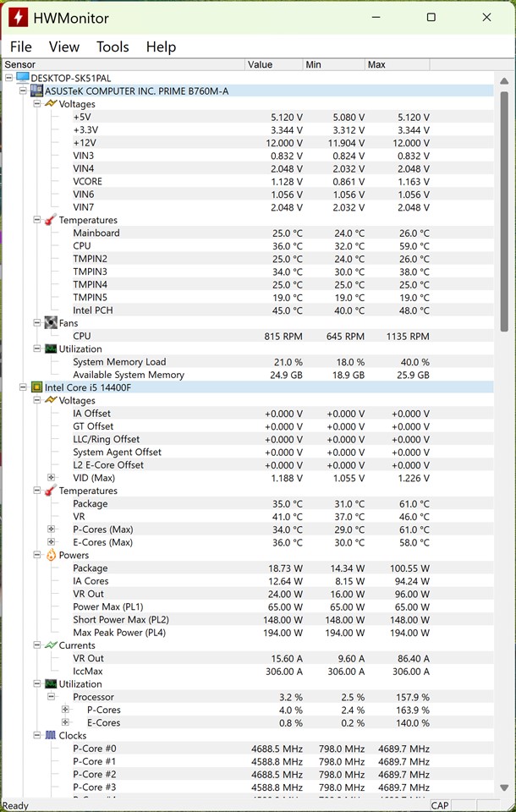Click the flame icon next to Powers
This screenshot has width=516, height=812.
(x=51, y=555)
